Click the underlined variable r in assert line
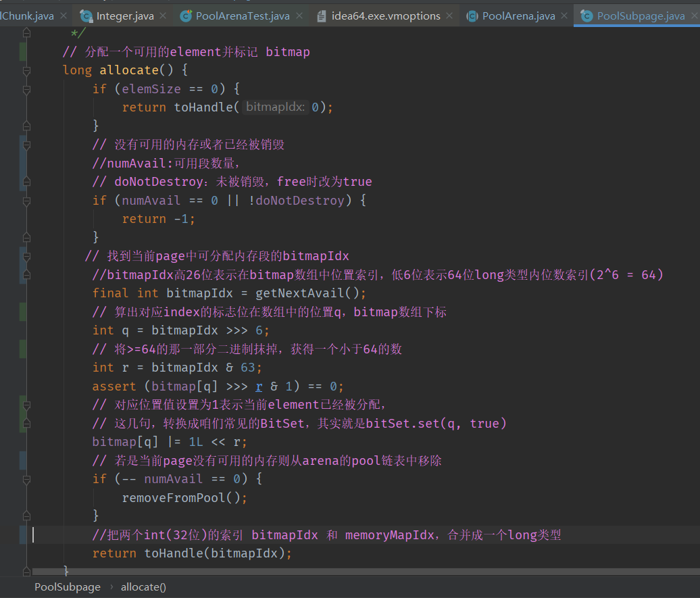The width and height of the screenshot is (700, 598). tap(259, 387)
